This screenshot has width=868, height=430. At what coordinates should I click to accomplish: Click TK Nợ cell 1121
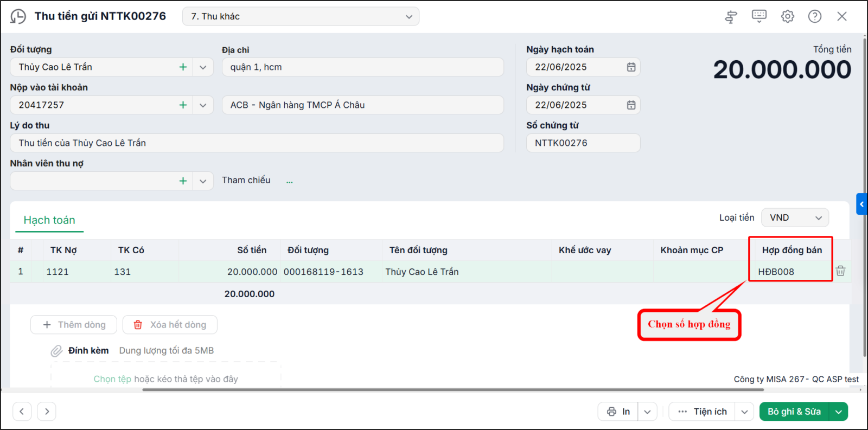click(x=76, y=272)
